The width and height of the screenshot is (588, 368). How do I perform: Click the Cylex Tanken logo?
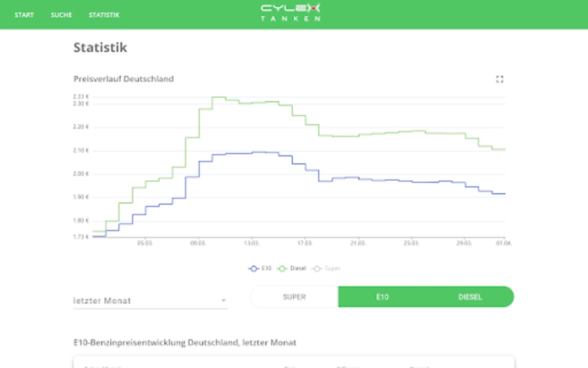[290, 12]
